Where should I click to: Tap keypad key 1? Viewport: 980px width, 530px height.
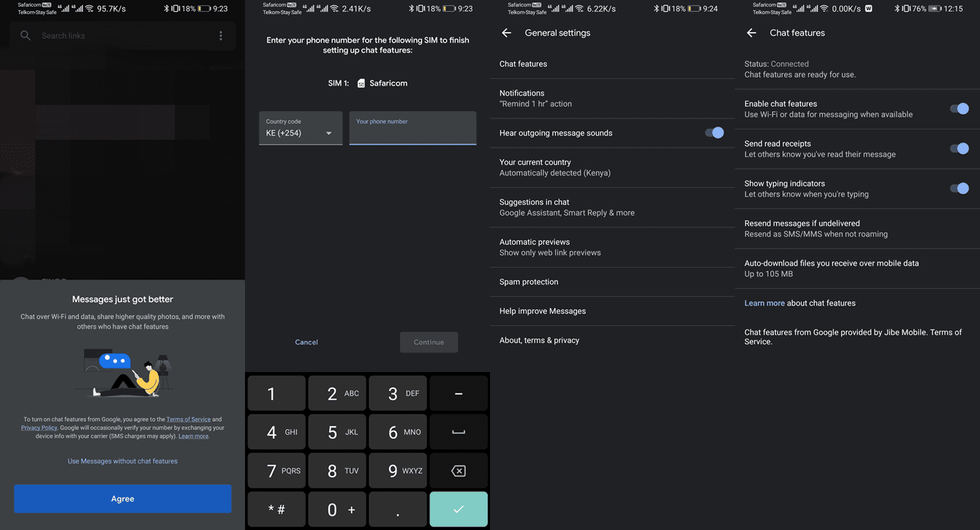pos(276,393)
